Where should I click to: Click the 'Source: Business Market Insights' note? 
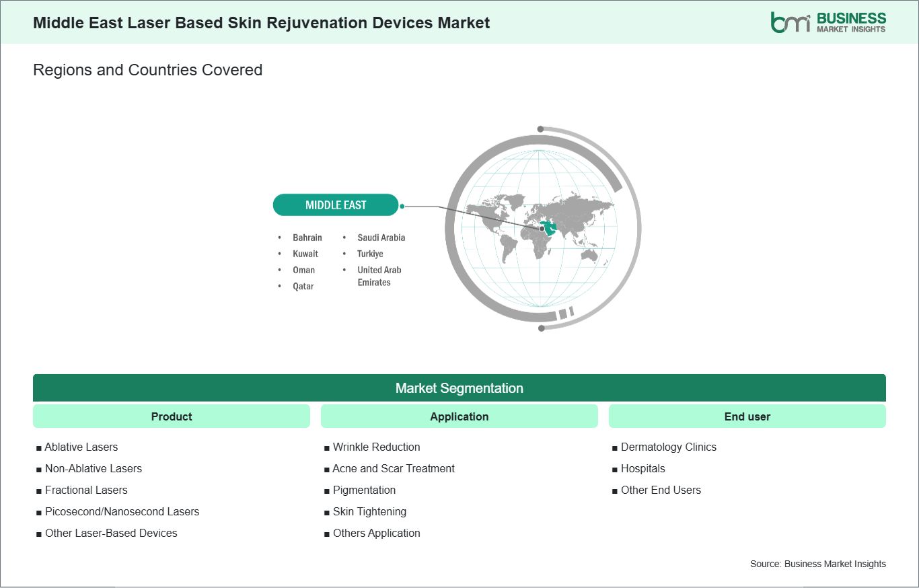click(818, 564)
